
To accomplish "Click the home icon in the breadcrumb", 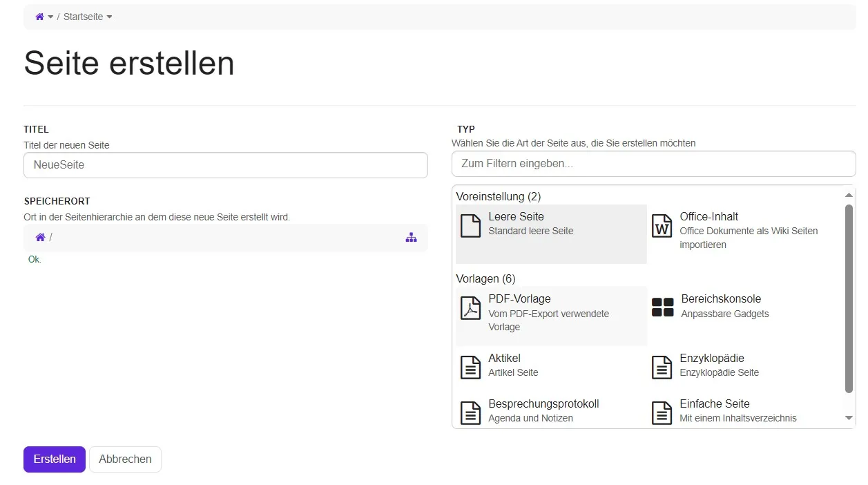I will (x=39, y=17).
